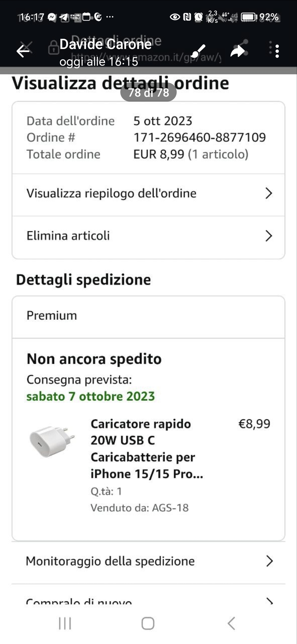Expand Visualizza riepilogo dell'ordine chevron

point(269,193)
